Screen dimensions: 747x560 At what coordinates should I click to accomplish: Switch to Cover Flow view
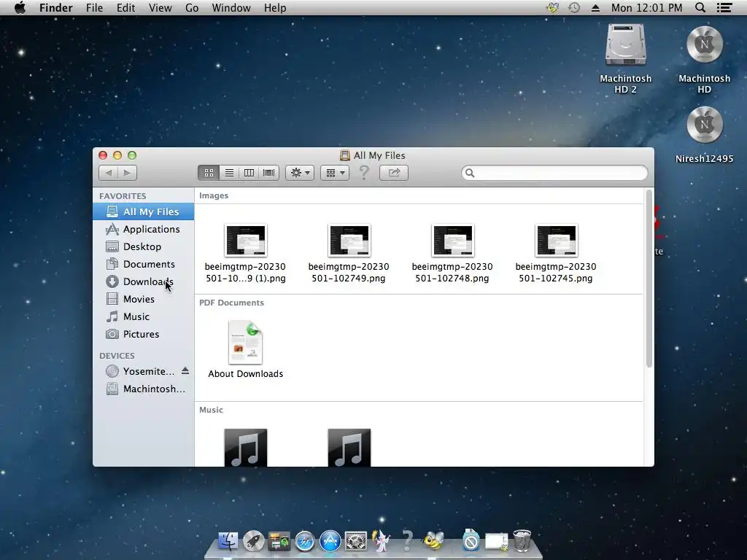(268, 173)
